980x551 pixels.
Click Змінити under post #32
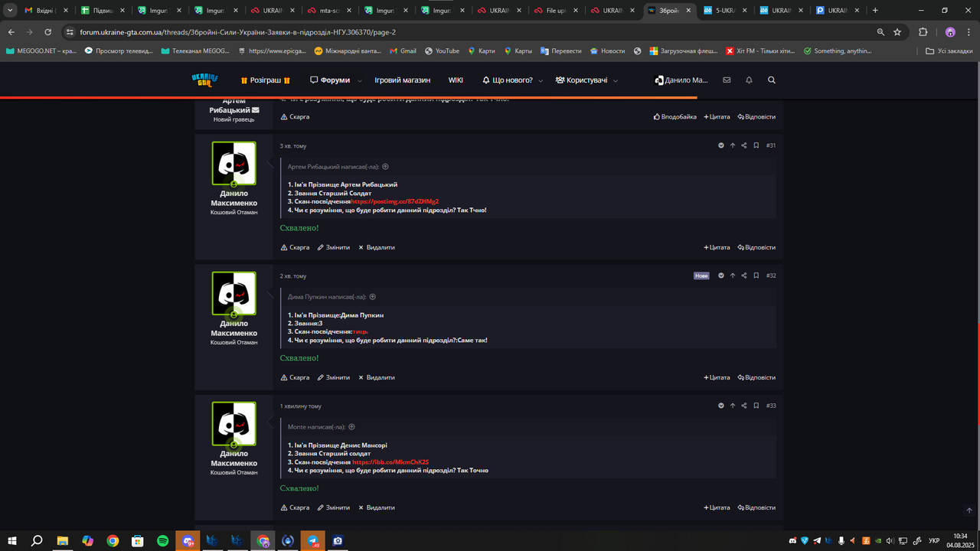334,377
